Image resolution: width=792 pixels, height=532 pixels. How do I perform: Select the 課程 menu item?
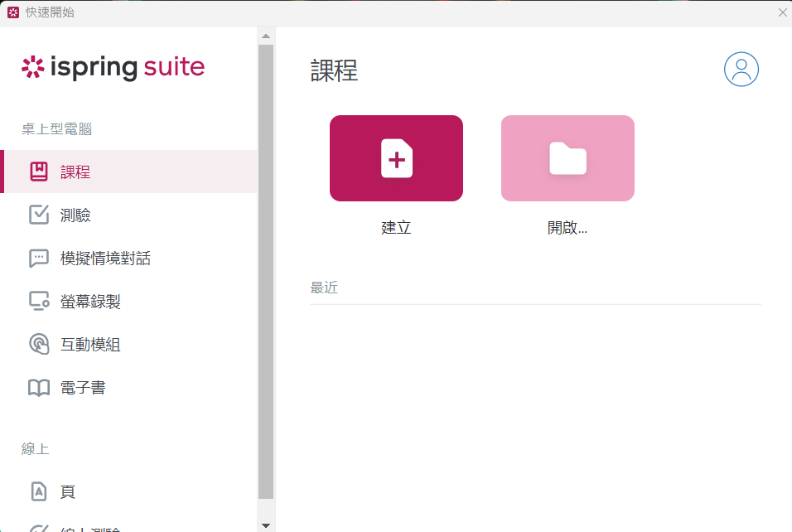(x=128, y=172)
